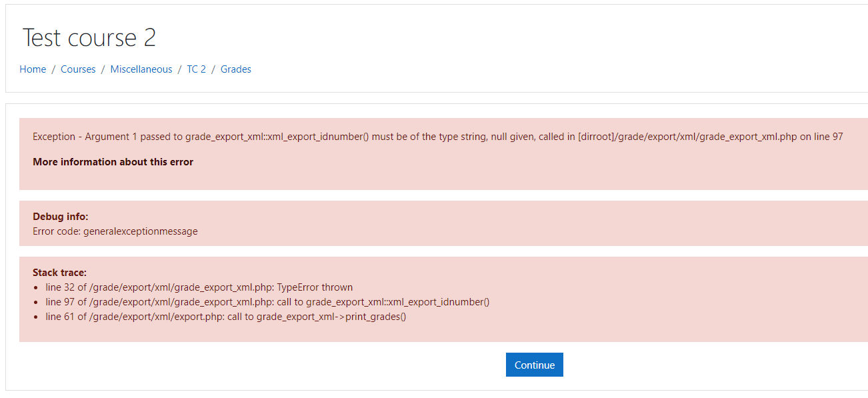This screenshot has width=868, height=398.
Task: Click the Stack trace label
Action: pos(60,273)
